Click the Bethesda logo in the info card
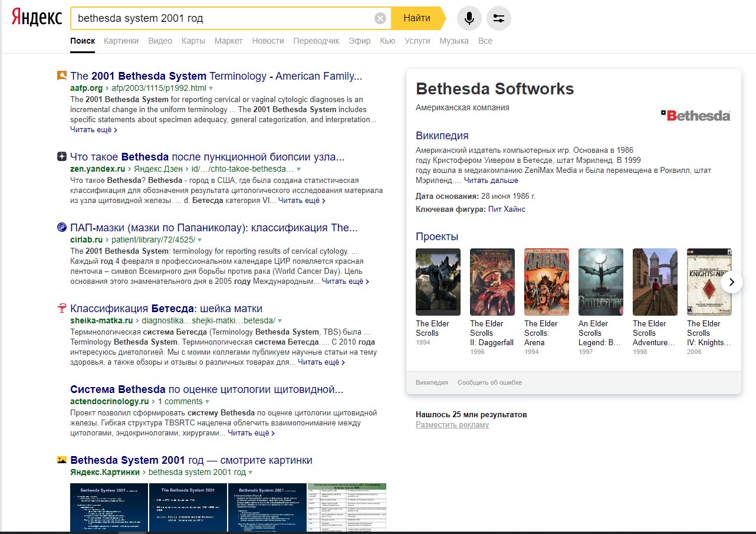This screenshot has height=534, width=756. (696, 116)
